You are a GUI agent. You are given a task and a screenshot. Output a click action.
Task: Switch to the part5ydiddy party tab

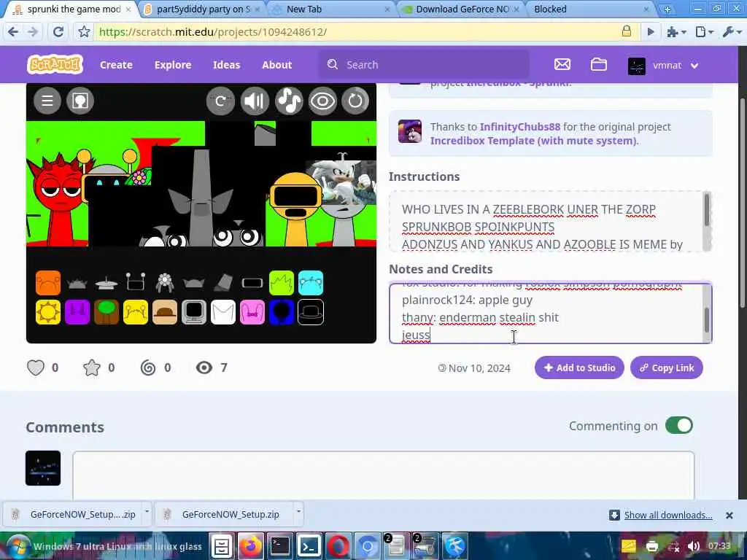203,9
